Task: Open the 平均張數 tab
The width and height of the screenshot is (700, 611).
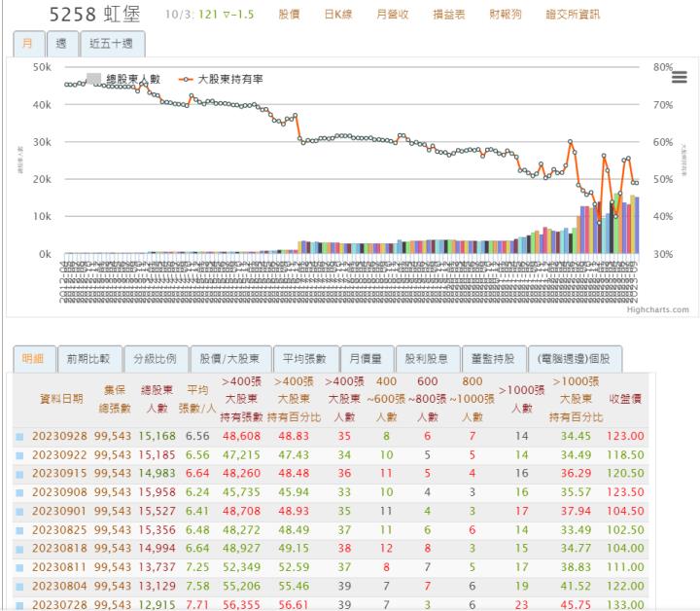Action: (x=306, y=359)
